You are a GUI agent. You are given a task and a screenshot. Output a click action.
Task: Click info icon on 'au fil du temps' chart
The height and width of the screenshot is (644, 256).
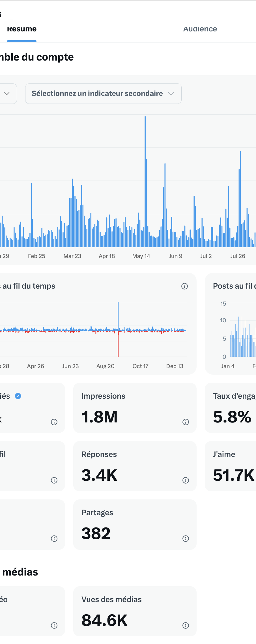(x=184, y=286)
